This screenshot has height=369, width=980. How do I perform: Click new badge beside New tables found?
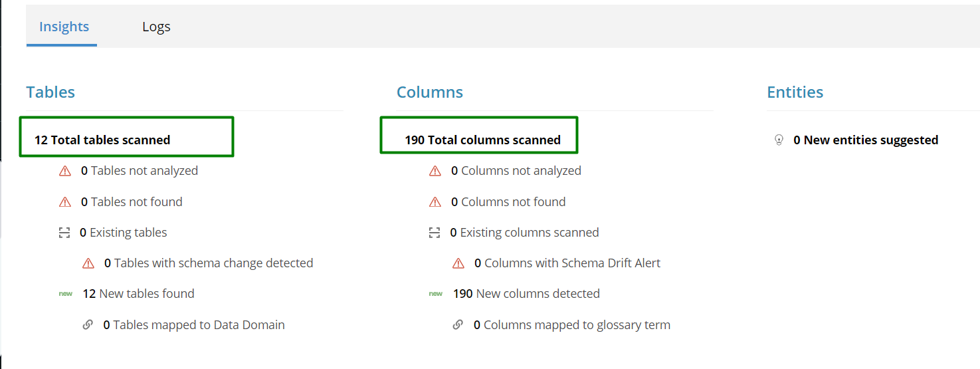[66, 294]
